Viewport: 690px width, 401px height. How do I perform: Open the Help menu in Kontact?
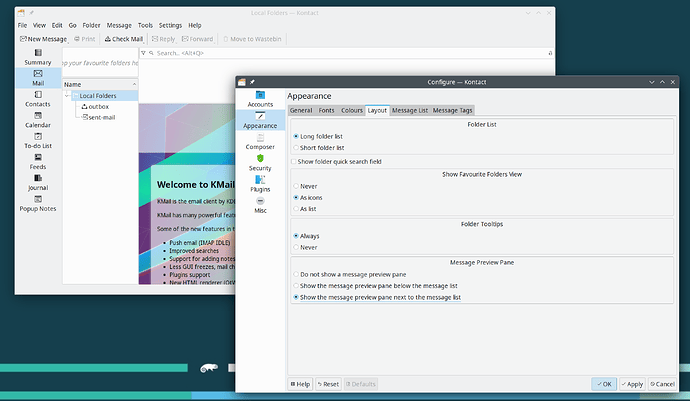click(x=195, y=26)
